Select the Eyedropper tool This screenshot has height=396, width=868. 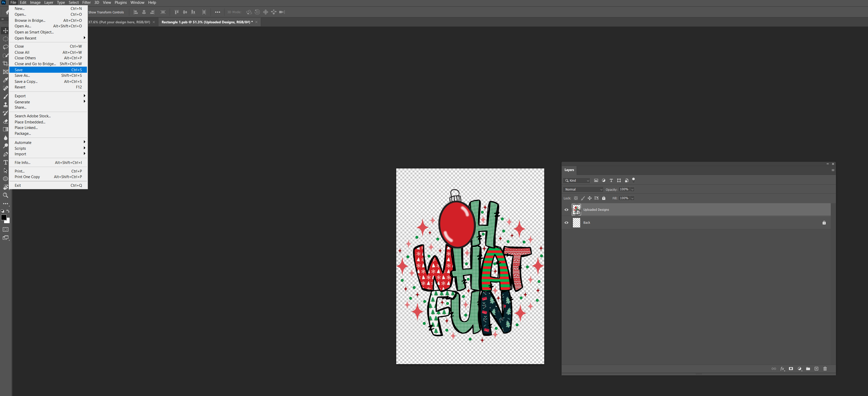point(5,80)
